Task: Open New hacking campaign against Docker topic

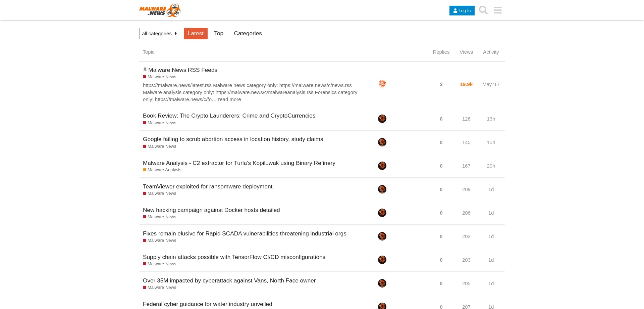Action: pos(211,210)
